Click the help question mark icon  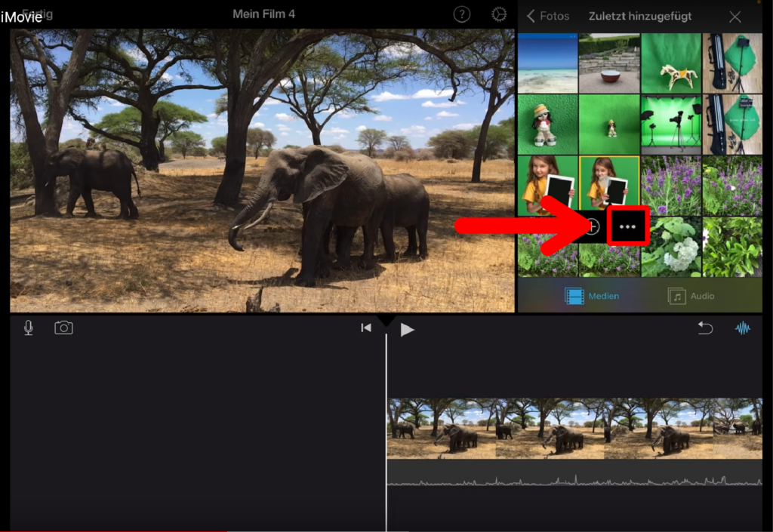[461, 14]
